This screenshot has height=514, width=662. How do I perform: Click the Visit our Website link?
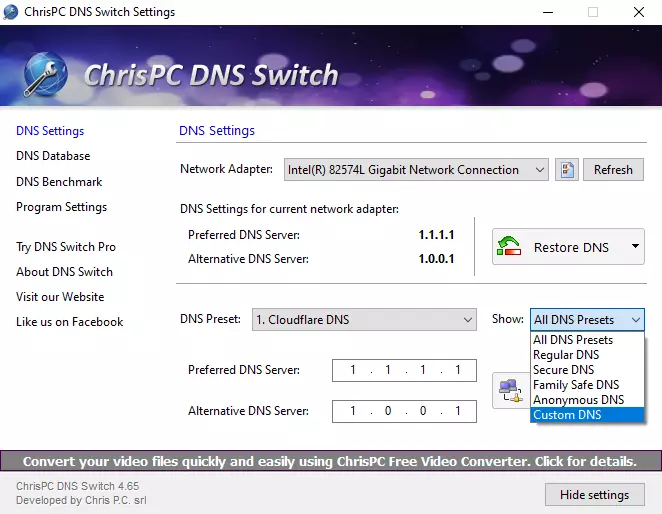pyautogui.click(x=60, y=297)
